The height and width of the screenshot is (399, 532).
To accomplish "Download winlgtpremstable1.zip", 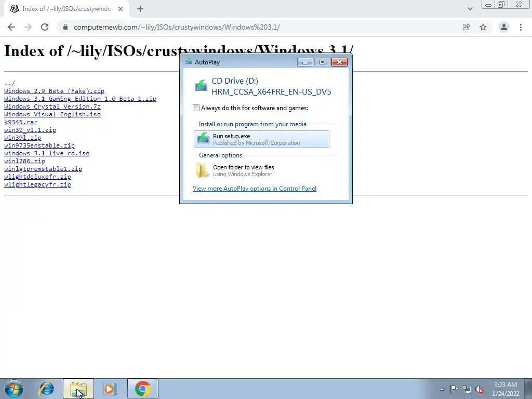I will (x=43, y=169).
